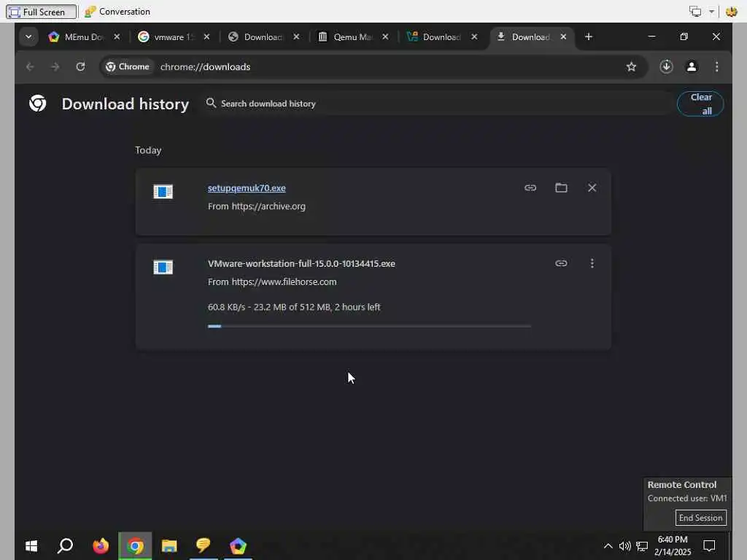Click the '2 hours left' status text
This screenshot has height=560, width=747.
tap(357, 307)
